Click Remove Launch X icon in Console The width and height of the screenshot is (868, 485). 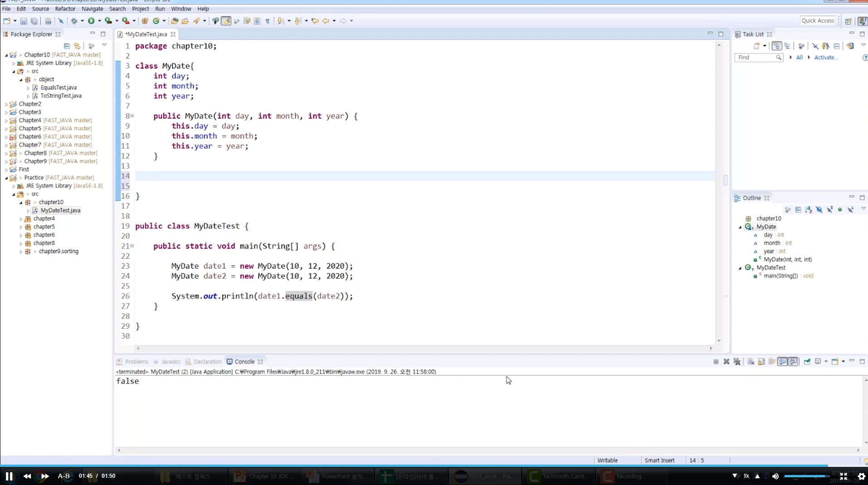(x=727, y=362)
